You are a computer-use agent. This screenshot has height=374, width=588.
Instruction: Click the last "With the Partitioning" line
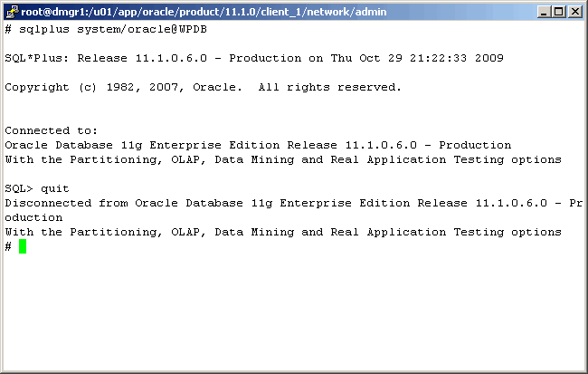[283, 232]
